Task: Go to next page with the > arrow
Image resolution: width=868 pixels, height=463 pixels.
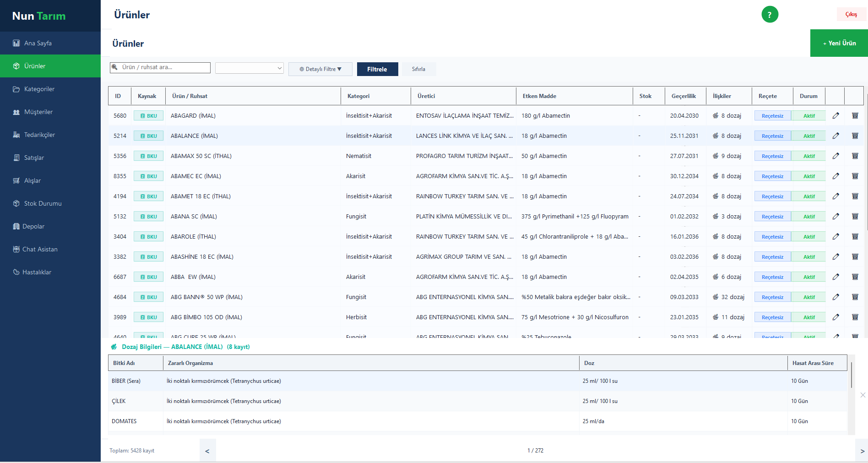Action: (x=862, y=451)
